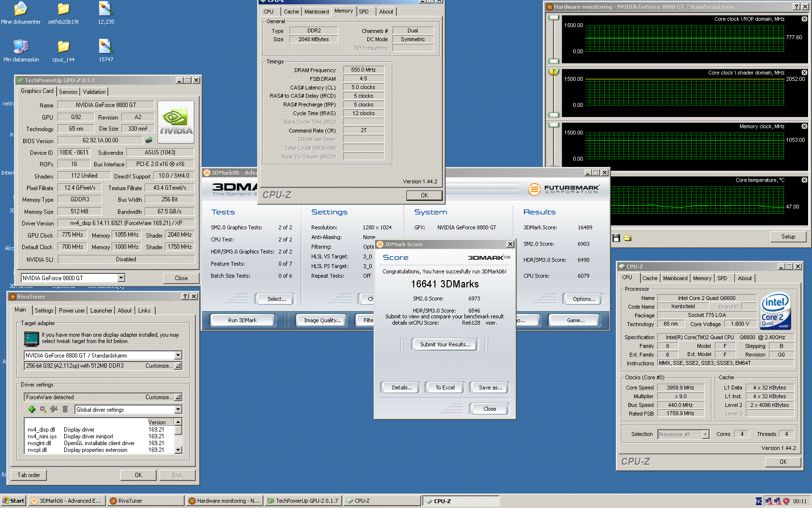Click Close button in GPU-Z window
Viewport: 812px width, 508px height.
pyautogui.click(x=181, y=278)
